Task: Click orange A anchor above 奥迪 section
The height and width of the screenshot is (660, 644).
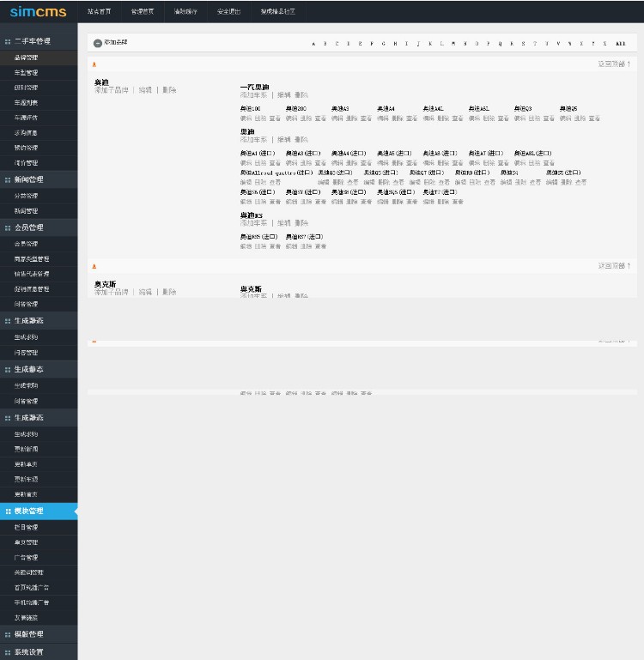Action: 94,64
